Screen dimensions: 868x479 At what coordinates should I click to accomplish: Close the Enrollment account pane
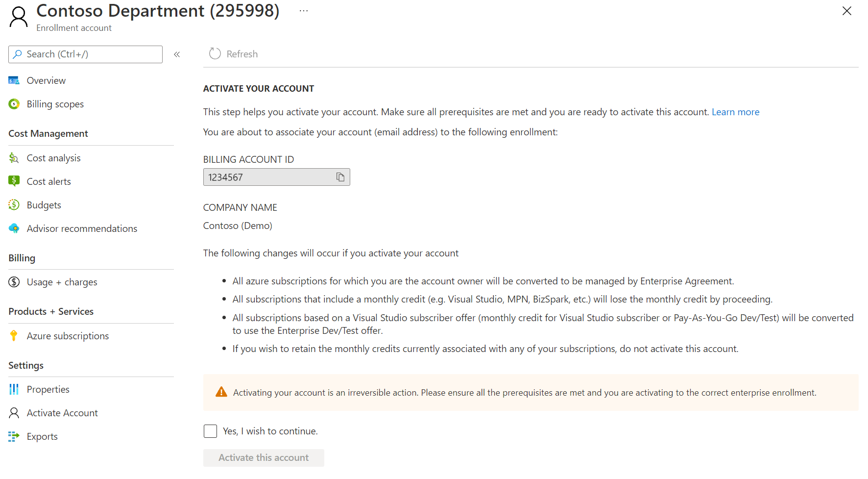(x=846, y=11)
